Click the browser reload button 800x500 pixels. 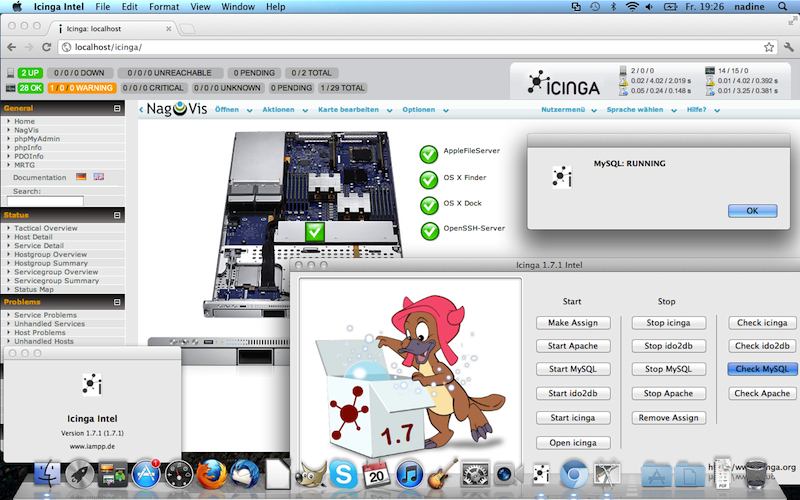[46, 47]
